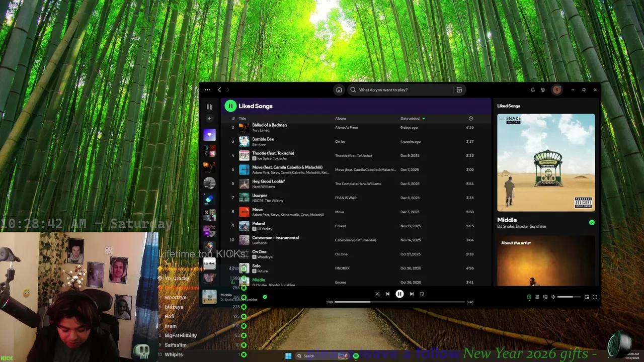
Task: Open the 'FEAN IS WAR' album link
Action: [346, 198]
